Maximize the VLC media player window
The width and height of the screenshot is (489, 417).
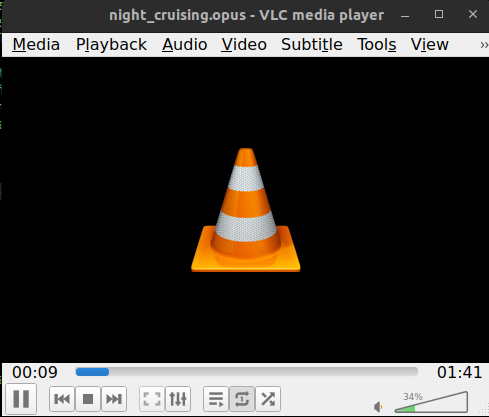coord(439,14)
